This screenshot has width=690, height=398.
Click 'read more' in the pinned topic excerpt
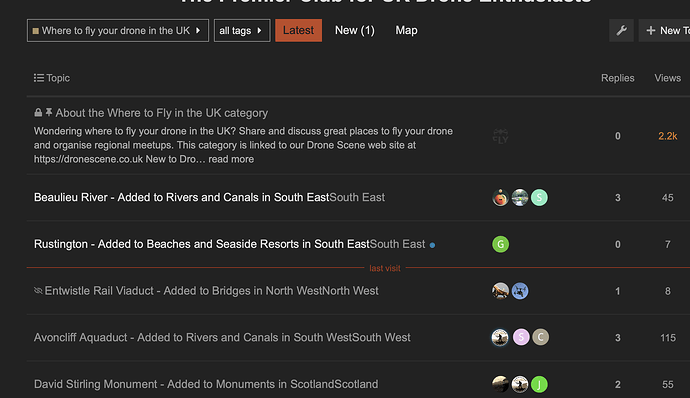point(231,159)
